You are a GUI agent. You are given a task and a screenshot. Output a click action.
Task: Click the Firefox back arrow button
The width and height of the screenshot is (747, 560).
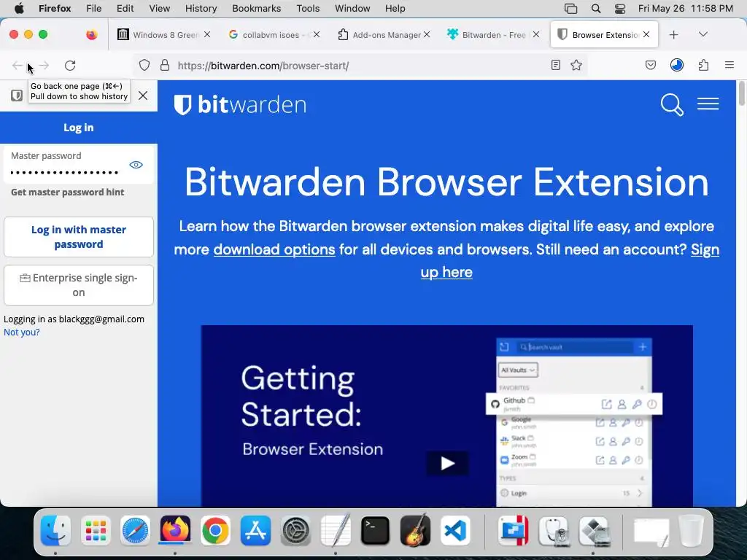click(x=18, y=65)
